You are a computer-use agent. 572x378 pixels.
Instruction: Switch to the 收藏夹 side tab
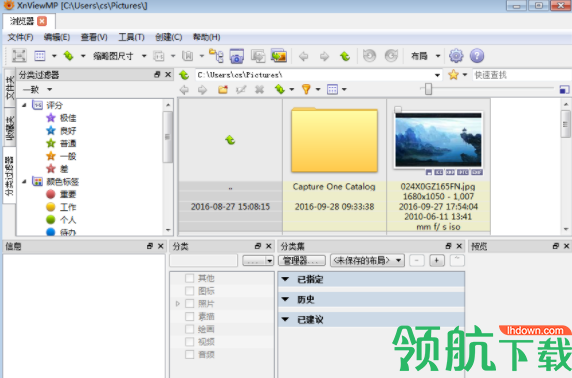pyautogui.click(x=9, y=128)
